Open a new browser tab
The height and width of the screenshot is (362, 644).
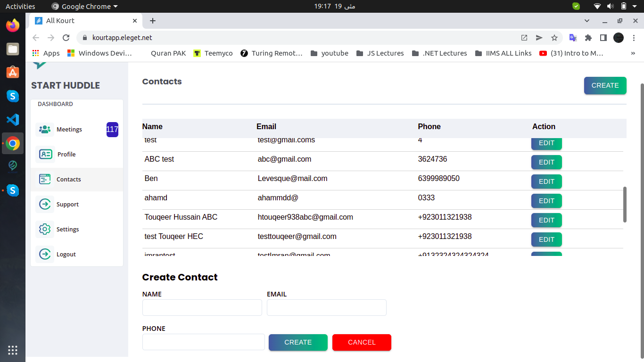(152, 21)
